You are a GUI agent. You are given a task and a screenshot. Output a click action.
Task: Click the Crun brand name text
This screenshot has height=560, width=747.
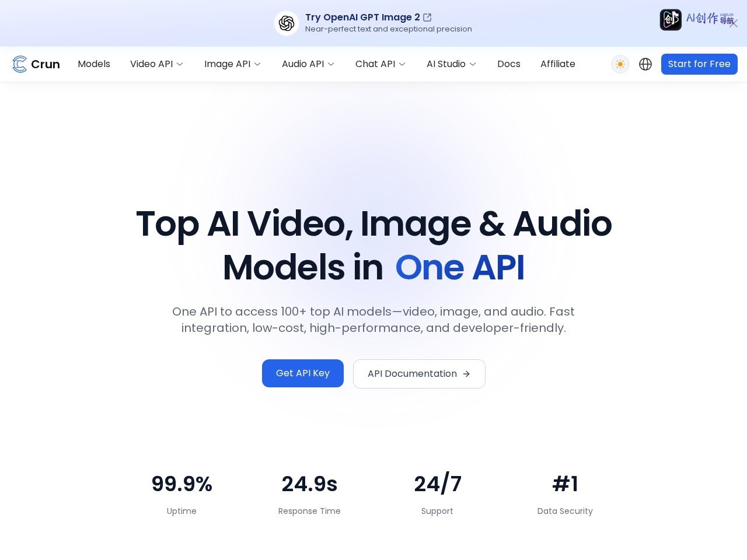[x=46, y=64]
